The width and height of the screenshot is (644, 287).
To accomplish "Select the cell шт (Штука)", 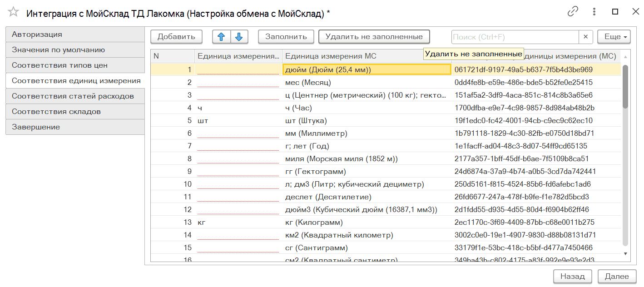I will tap(367, 121).
